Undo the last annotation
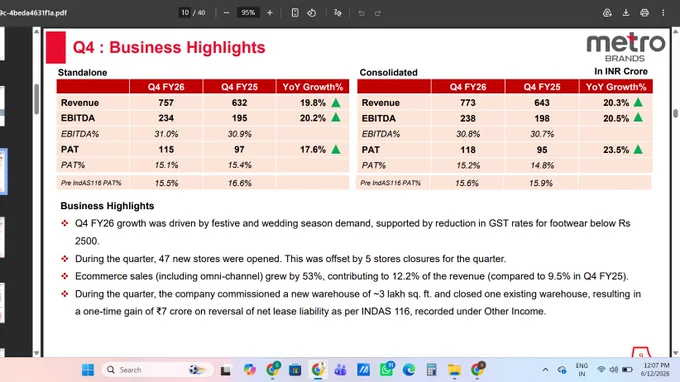 tap(361, 13)
